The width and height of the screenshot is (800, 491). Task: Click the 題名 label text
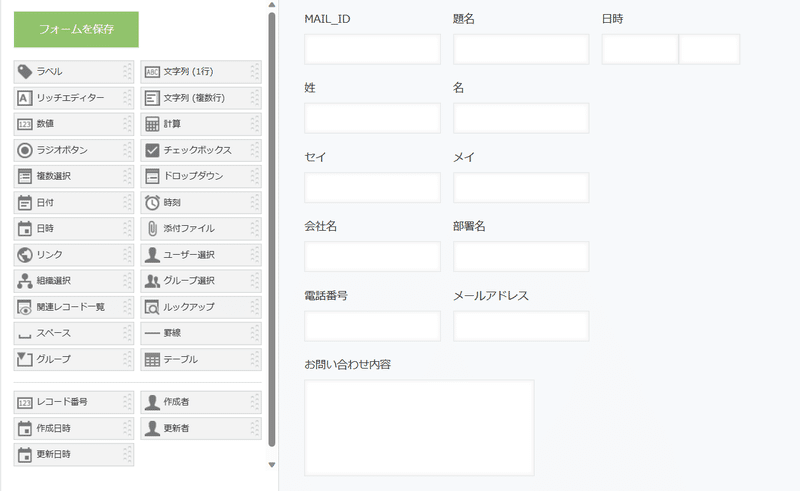(x=464, y=19)
